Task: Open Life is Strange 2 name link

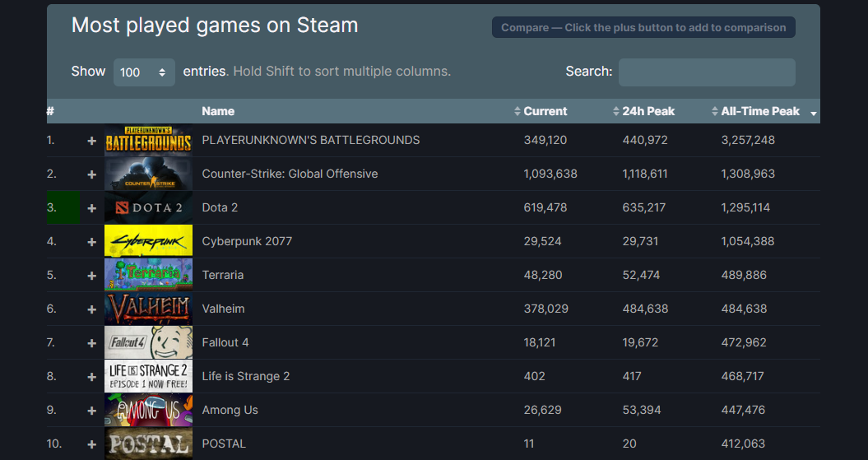Action: point(246,376)
